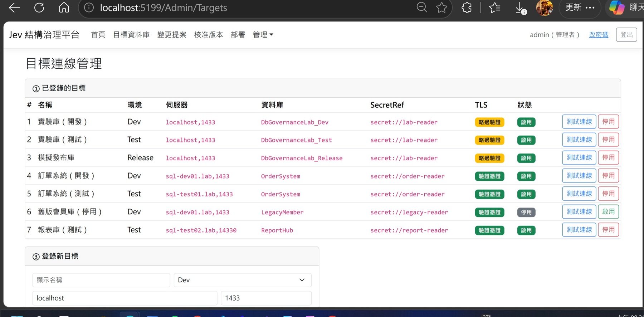This screenshot has width=644, height=317.
Task: Disable the 報表庫（測試）target
Action: pos(608,230)
